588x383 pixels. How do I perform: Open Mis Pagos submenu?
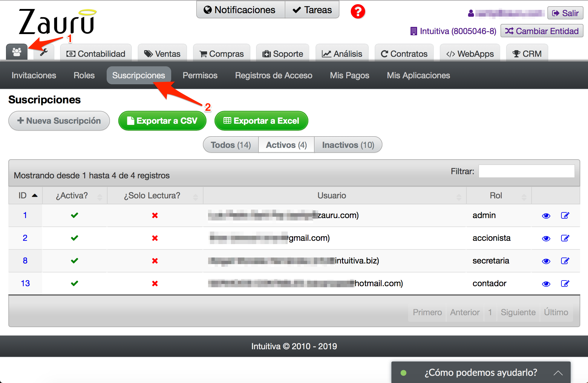pos(350,75)
